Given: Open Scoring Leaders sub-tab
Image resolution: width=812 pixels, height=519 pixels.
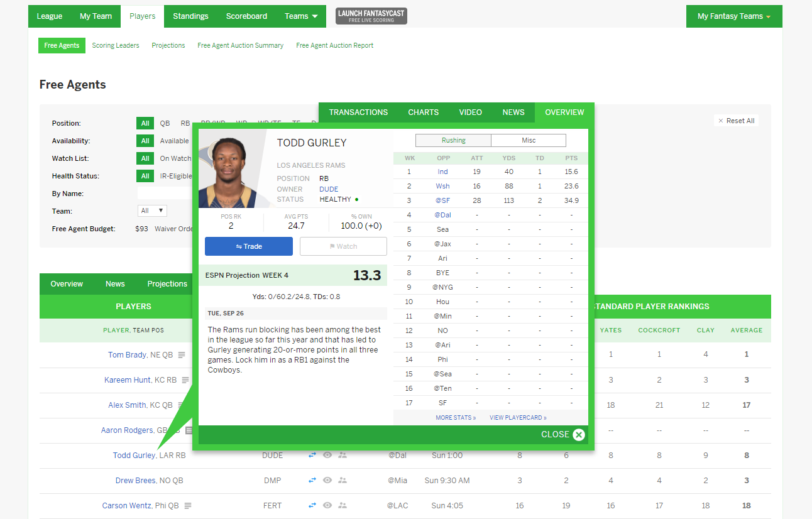Looking at the screenshot, I should pyautogui.click(x=116, y=45).
